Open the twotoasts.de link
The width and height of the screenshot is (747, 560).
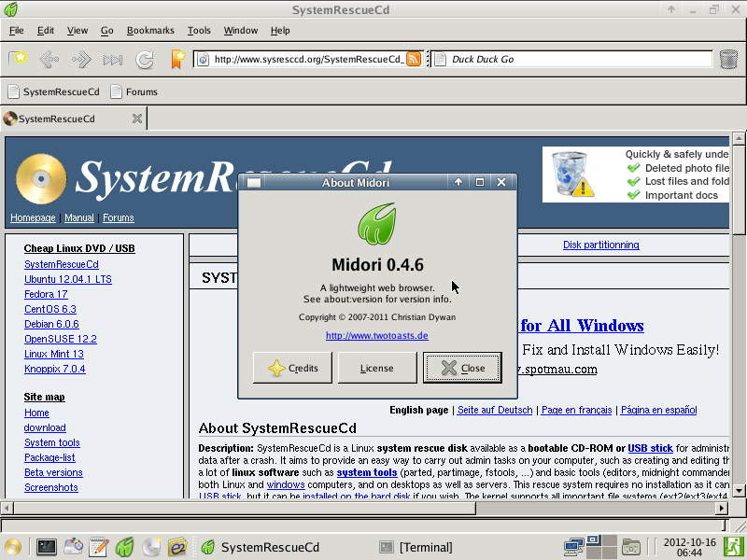click(x=377, y=336)
